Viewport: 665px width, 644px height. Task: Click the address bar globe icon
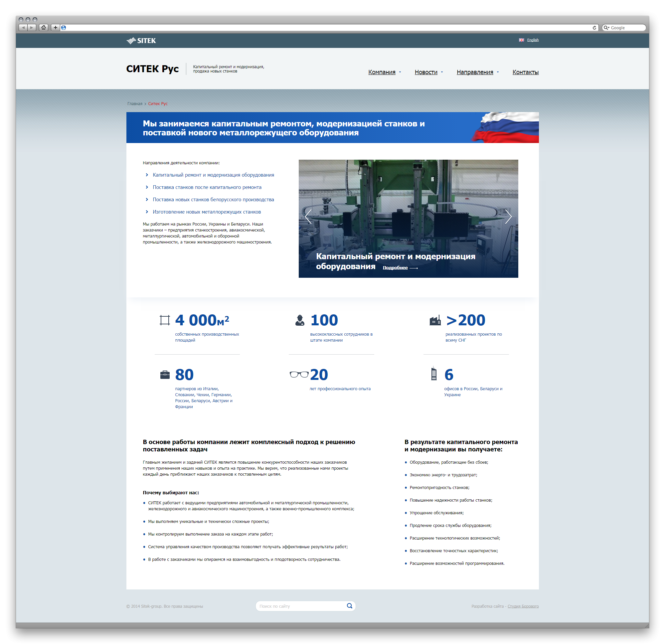[64, 28]
